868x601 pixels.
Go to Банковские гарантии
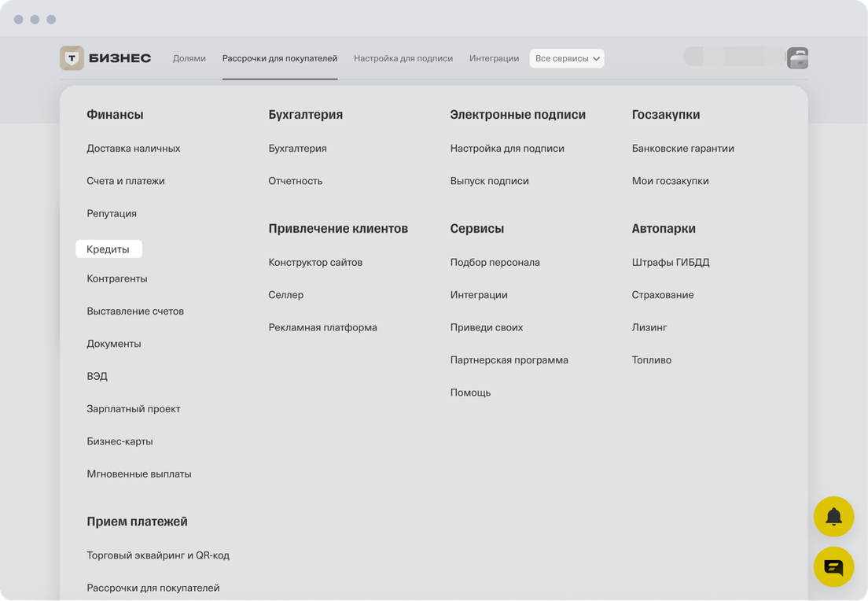[682, 149]
